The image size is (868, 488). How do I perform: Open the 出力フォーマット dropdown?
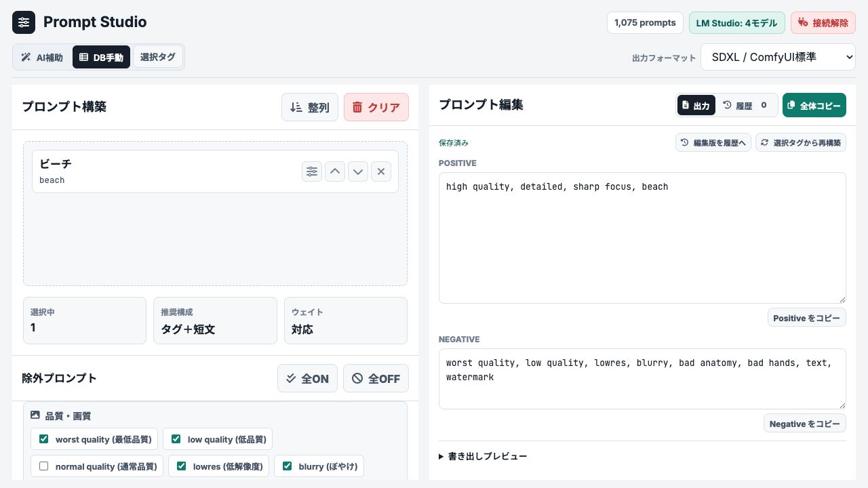click(778, 57)
